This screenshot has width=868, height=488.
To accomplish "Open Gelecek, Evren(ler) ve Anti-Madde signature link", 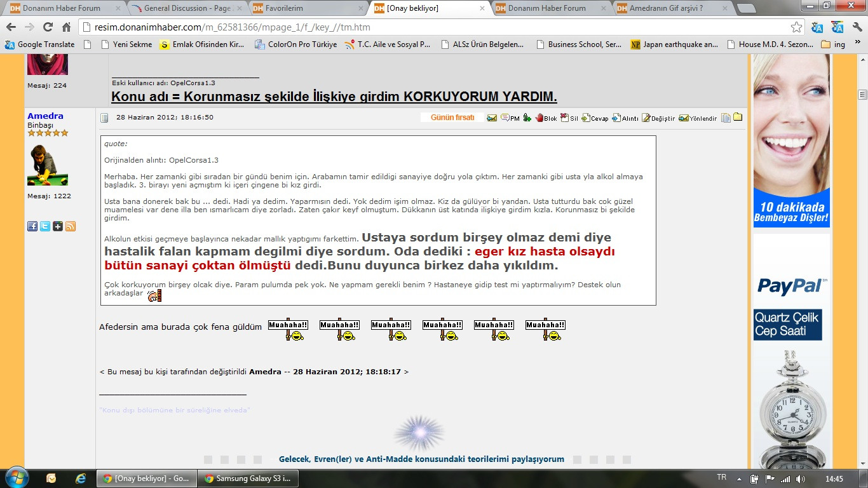I will click(x=421, y=459).
